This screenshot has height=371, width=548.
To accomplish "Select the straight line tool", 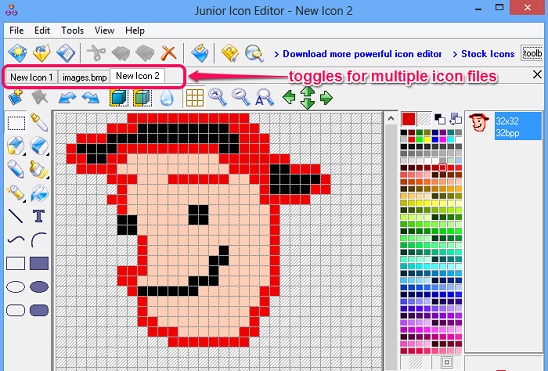I will 16,216.
